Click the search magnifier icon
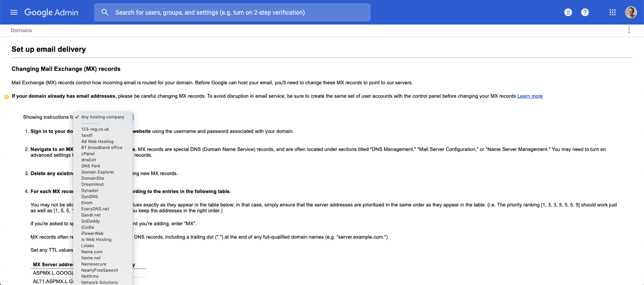The width and height of the screenshot is (644, 285). [105, 12]
